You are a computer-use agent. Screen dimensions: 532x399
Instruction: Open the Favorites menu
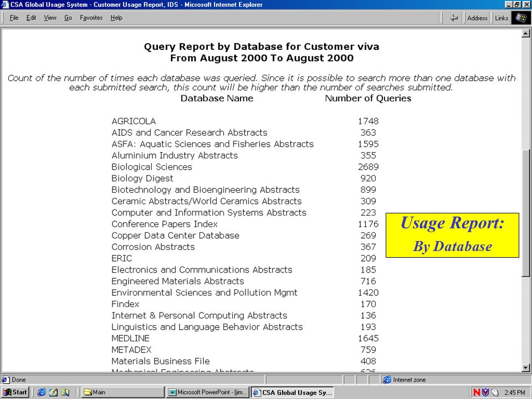coord(91,18)
